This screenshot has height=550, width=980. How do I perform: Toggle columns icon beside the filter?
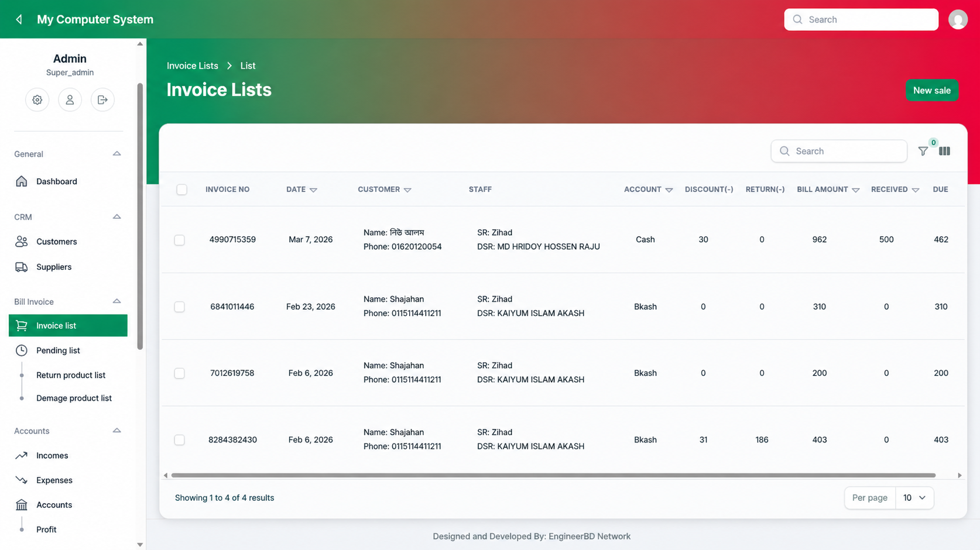(x=944, y=151)
